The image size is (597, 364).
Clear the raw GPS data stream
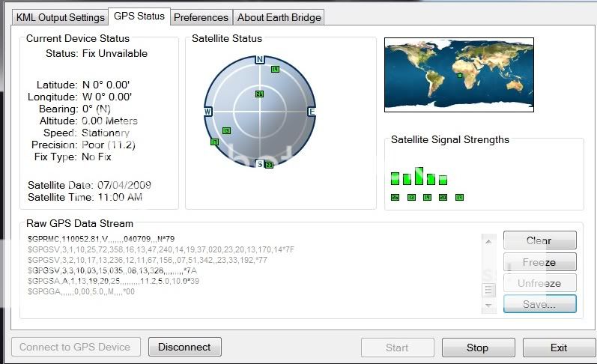[x=539, y=240]
